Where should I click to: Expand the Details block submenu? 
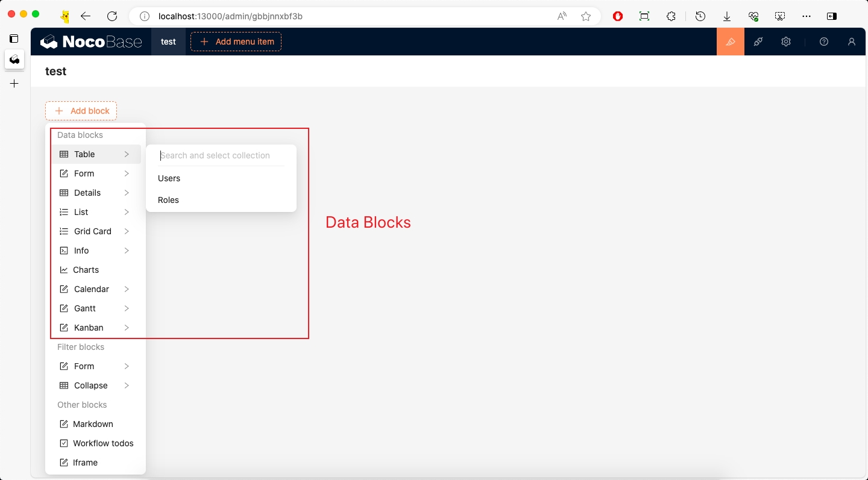95,193
